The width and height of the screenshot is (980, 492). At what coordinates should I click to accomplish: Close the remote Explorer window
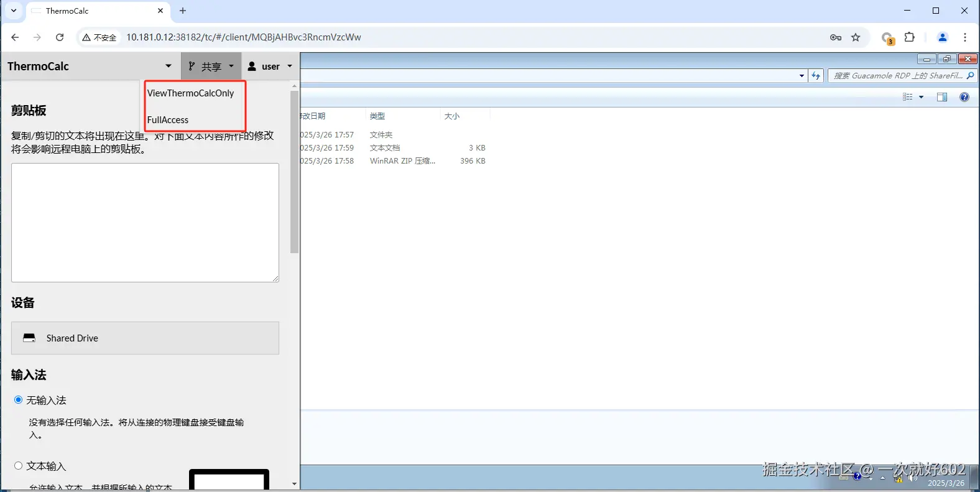(968, 59)
